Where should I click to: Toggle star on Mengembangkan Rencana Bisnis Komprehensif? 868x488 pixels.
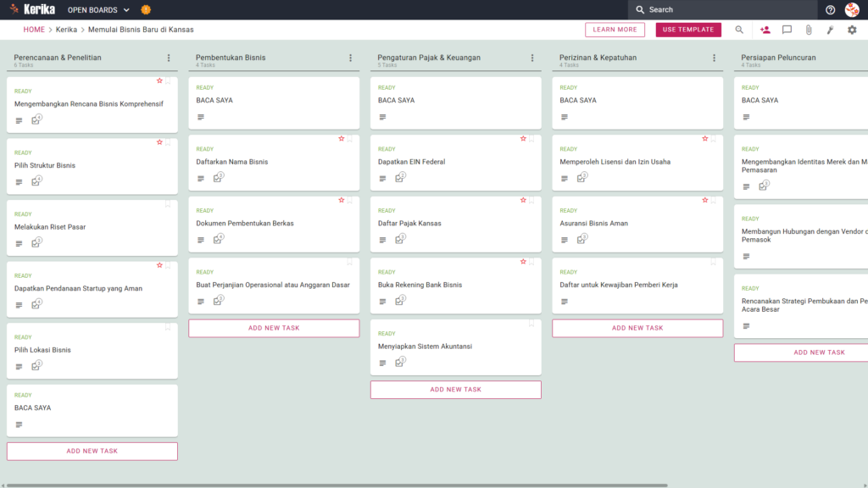pyautogui.click(x=159, y=80)
